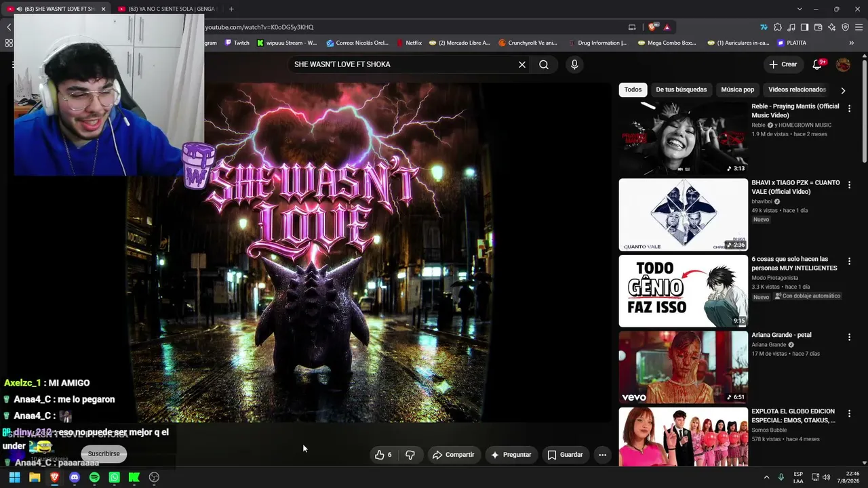Viewport: 868px width, 488px height.
Task: Open the Mega Combo Box bookmark
Action: coord(667,43)
